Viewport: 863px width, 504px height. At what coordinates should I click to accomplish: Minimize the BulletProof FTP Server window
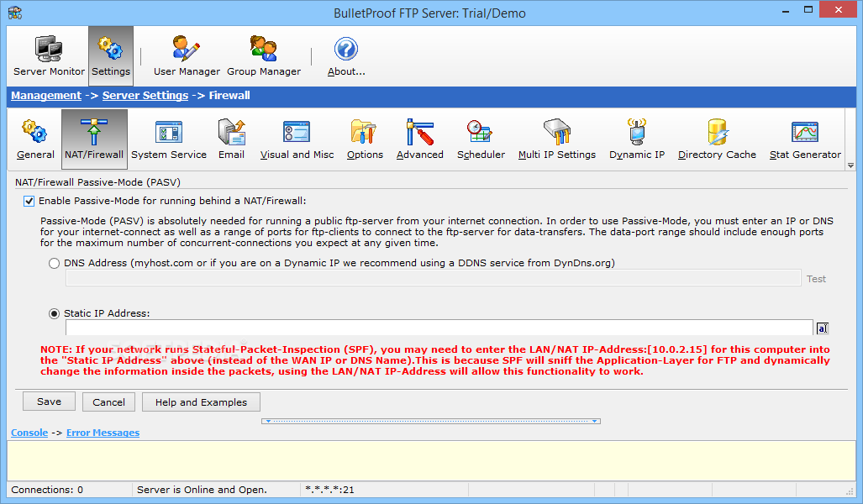coord(786,10)
